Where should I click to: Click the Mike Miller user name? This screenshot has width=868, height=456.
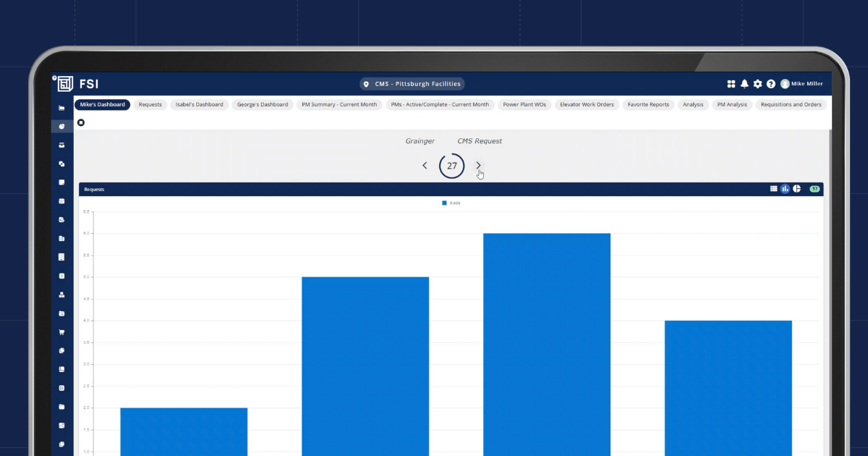coord(807,84)
